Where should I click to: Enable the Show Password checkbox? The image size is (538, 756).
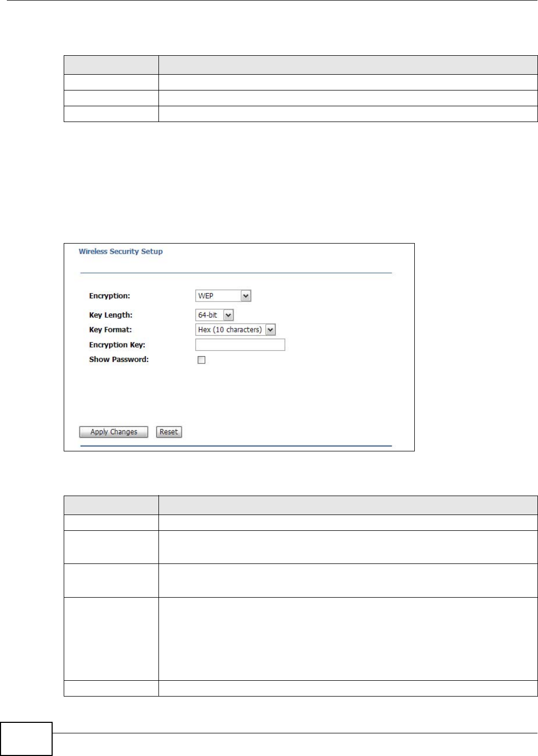coord(201,360)
